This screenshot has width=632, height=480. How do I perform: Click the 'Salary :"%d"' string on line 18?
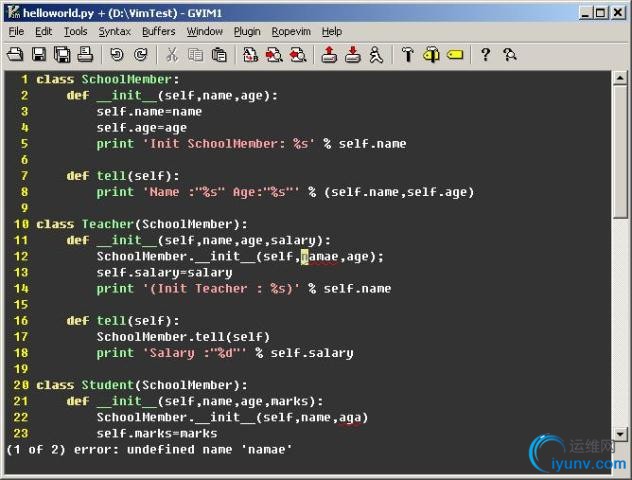pos(195,353)
